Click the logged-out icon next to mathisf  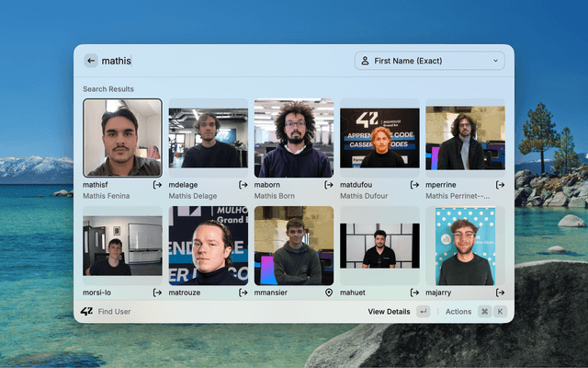[x=157, y=185]
